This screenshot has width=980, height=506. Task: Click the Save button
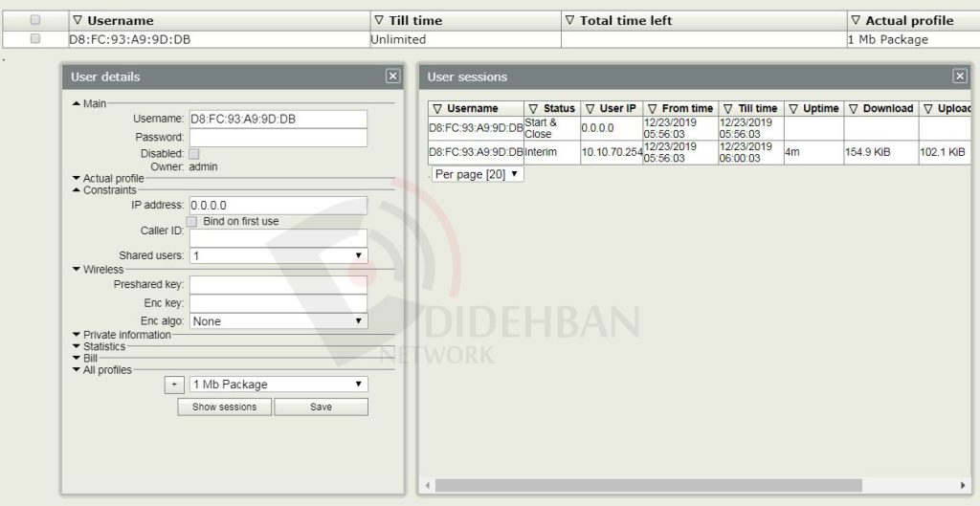pyautogui.click(x=322, y=407)
